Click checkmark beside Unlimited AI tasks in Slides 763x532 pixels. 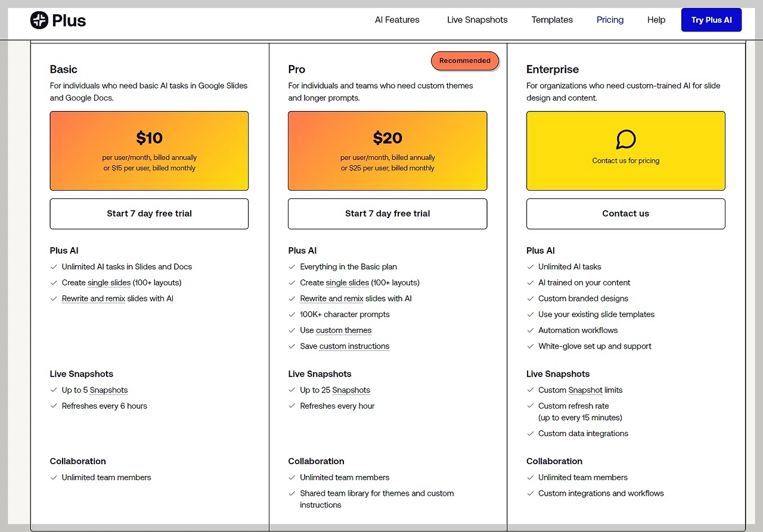click(54, 267)
